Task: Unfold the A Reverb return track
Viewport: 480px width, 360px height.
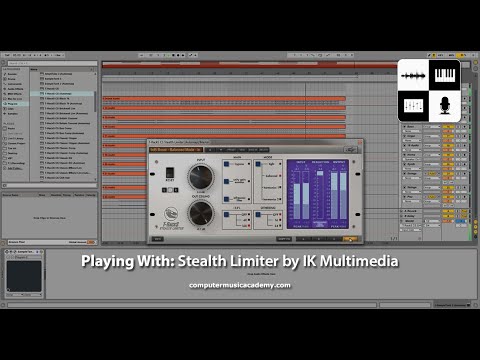Action: pyautogui.click(x=401, y=211)
